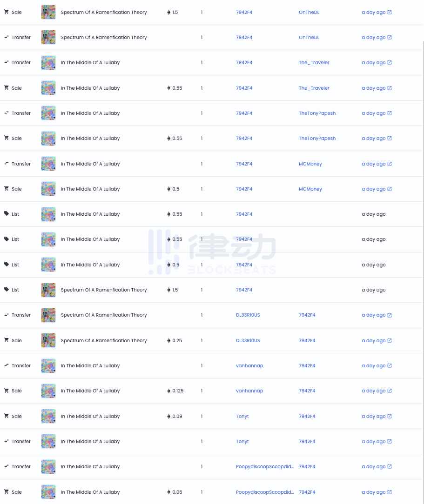Open external link icon in vanhannap Transfer row

pyautogui.click(x=390, y=365)
